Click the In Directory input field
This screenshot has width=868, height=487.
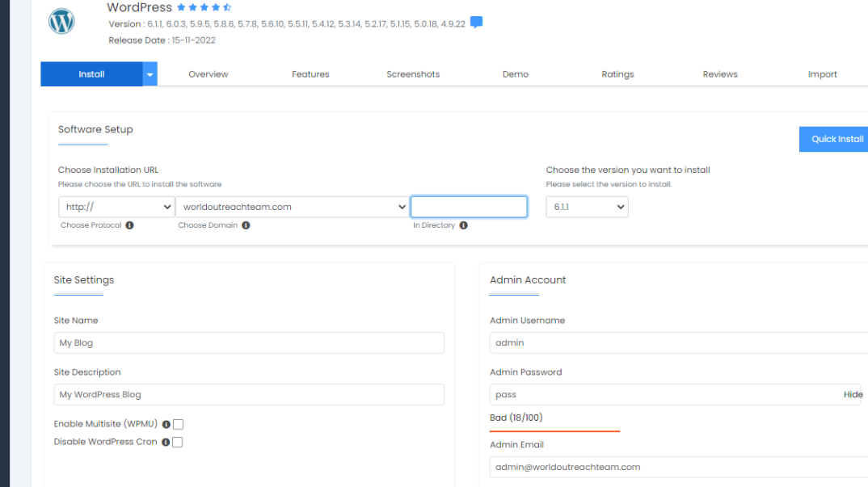click(x=469, y=207)
